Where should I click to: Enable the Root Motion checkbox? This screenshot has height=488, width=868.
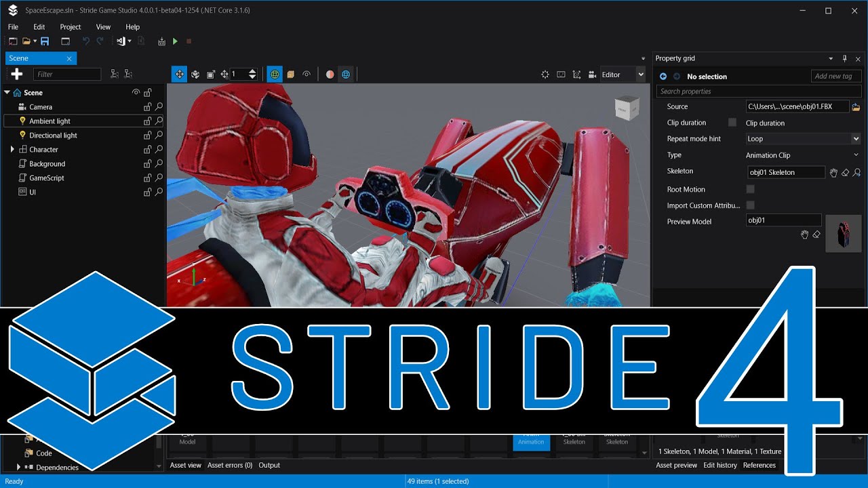click(750, 189)
